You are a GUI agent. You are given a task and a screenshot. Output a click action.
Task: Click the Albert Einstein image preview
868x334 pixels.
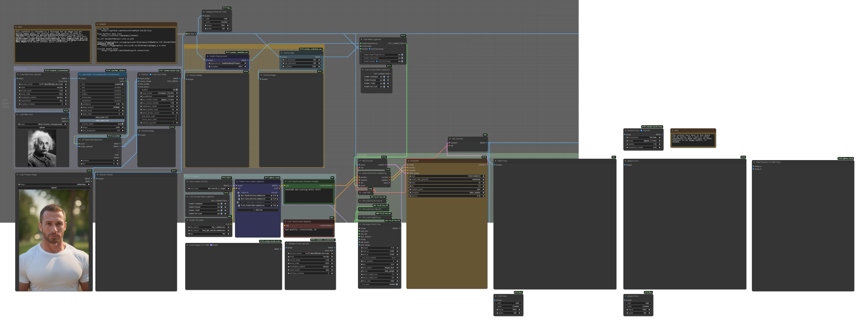tap(42, 148)
